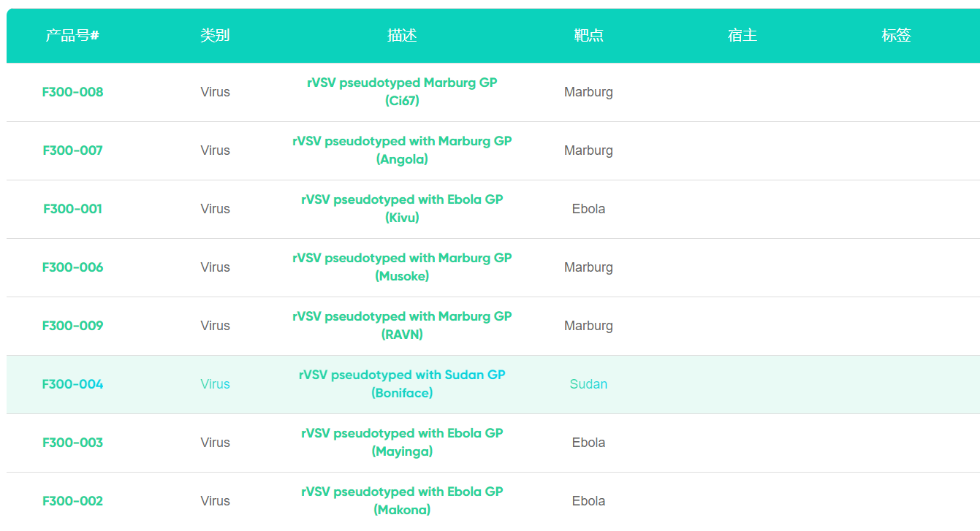
Task: Open product number F300-003 link
Action: (x=72, y=443)
